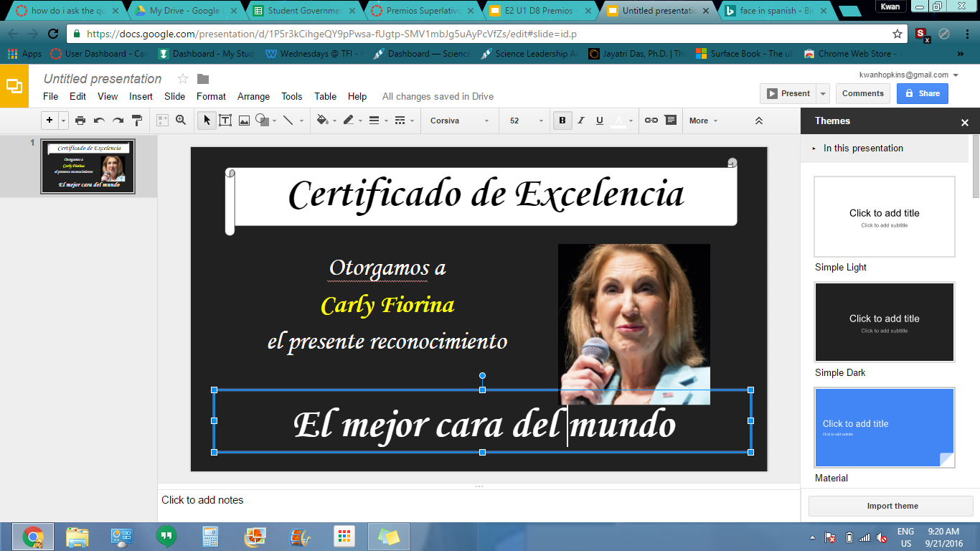Select the Paint format roller tool
The height and width of the screenshot is (551, 980).
pyautogui.click(x=137, y=121)
